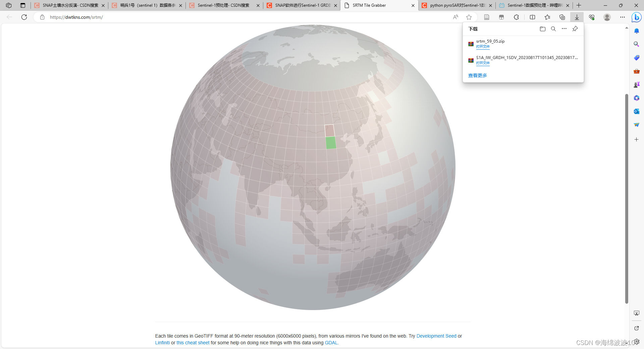Image resolution: width=644 pixels, height=349 pixels.
Task: Open Edge settings and more menu
Action: coord(623,17)
